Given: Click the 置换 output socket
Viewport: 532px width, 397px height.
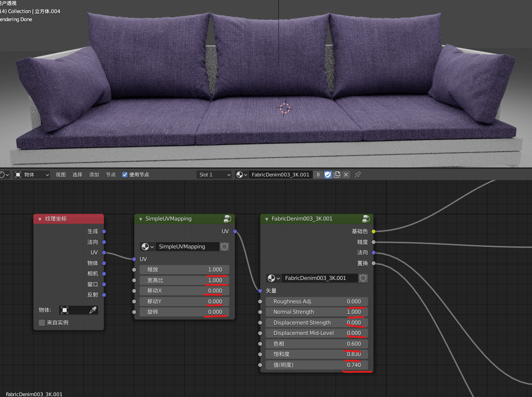Looking at the screenshot, I should point(373,263).
